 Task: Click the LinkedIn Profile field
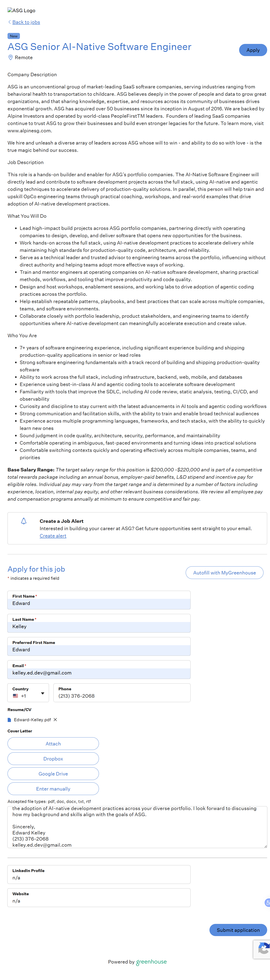coord(99,878)
